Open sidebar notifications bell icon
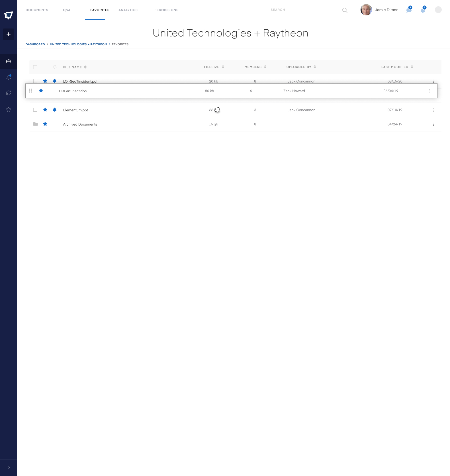 point(9,77)
